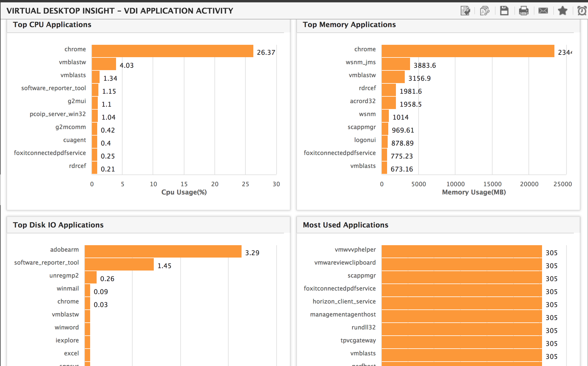Click the adobearm bar in Disk IO chart

(163, 251)
